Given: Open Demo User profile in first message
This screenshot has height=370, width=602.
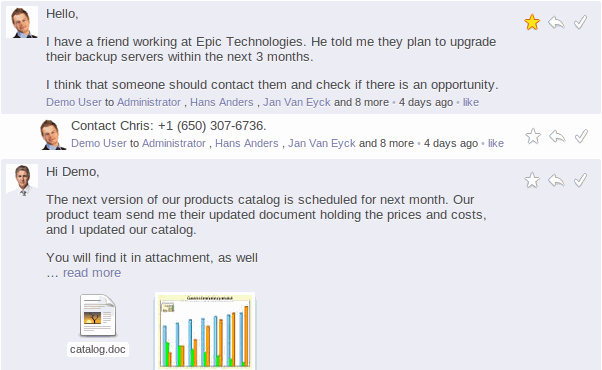Looking at the screenshot, I should (74, 102).
